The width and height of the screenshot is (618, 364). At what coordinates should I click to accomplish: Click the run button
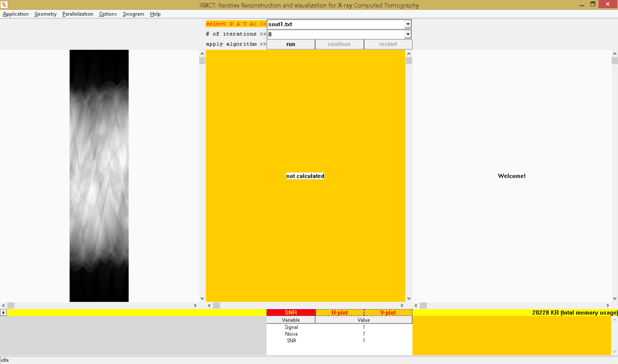click(x=291, y=44)
